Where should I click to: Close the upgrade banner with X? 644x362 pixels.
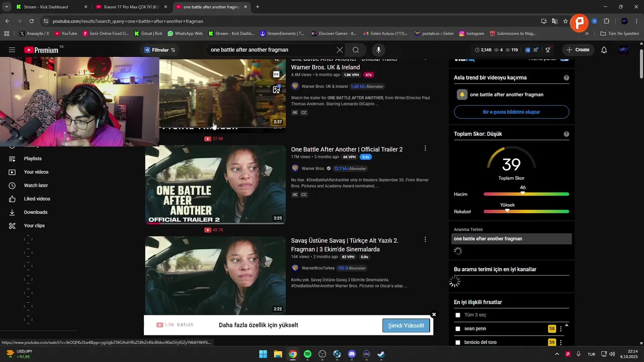click(434, 315)
